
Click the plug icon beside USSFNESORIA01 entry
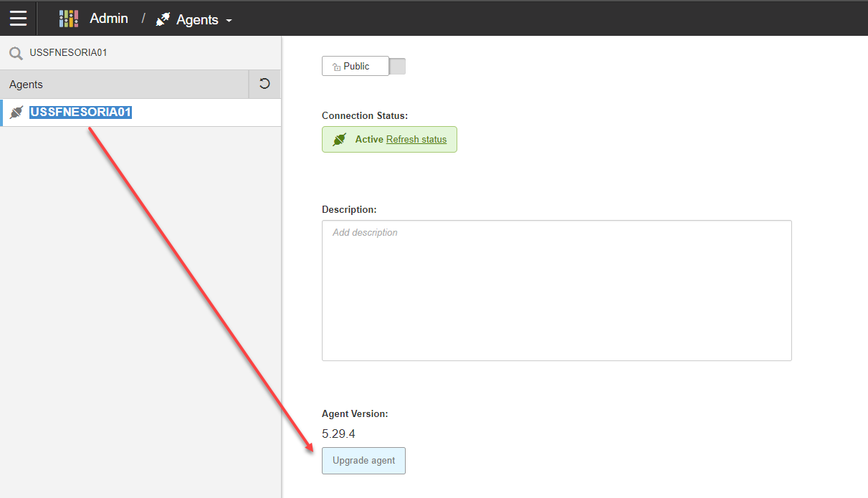[16, 112]
